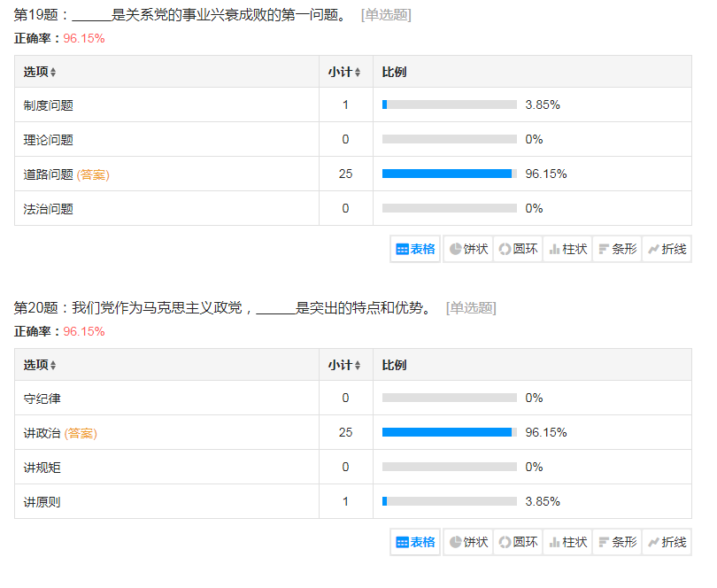Sort question 19 by 小计 column
The height and width of the screenshot is (588, 717).
click(344, 72)
